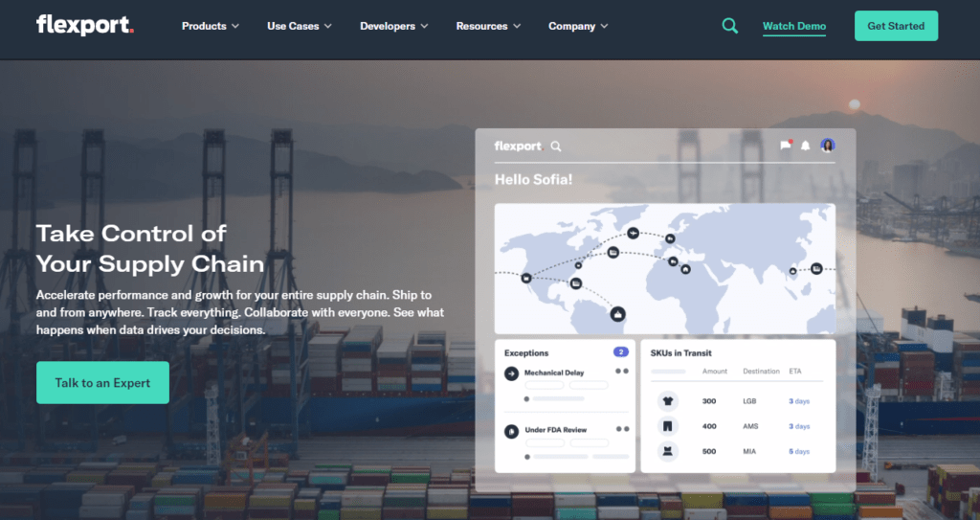Image resolution: width=980 pixels, height=520 pixels.
Task: Click the airplane marker on the map
Action: [x=634, y=234]
